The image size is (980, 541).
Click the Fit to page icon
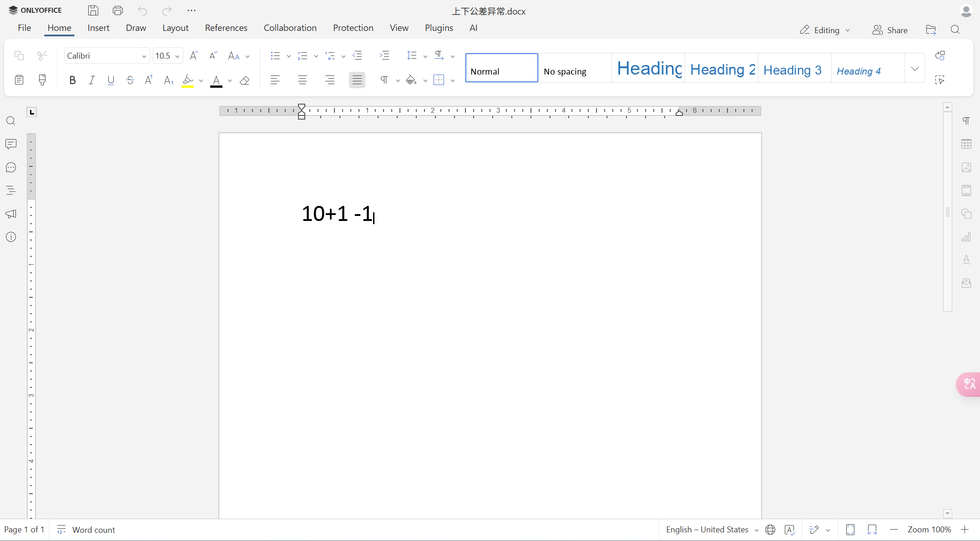point(850,530)
